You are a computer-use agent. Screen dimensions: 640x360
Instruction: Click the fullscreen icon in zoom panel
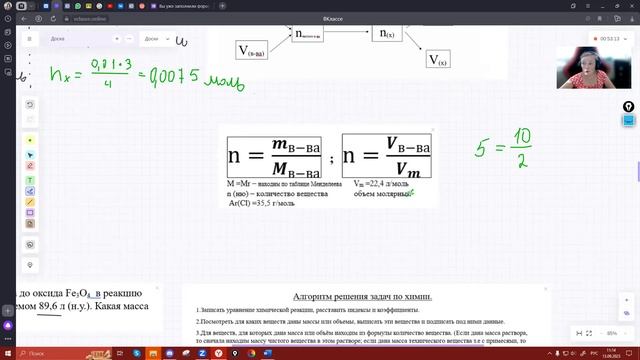tap(589, 333)
